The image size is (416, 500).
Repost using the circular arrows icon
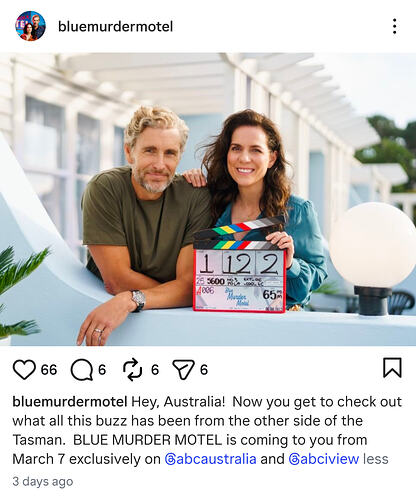coord(132,370)
